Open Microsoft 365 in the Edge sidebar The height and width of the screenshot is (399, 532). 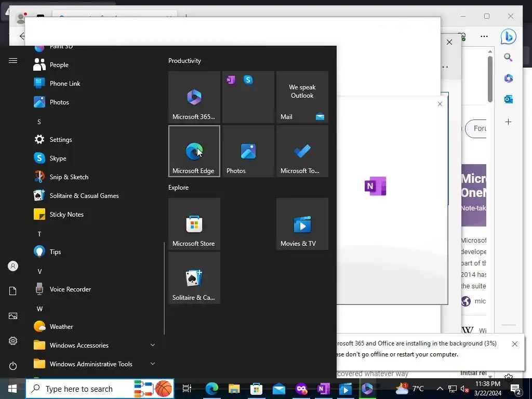click(508, 78)
